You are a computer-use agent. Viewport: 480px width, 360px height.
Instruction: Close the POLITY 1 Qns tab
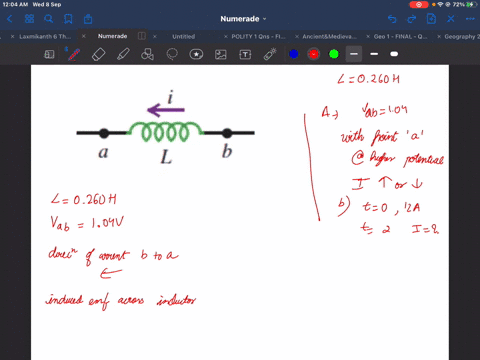click(226, 36)
